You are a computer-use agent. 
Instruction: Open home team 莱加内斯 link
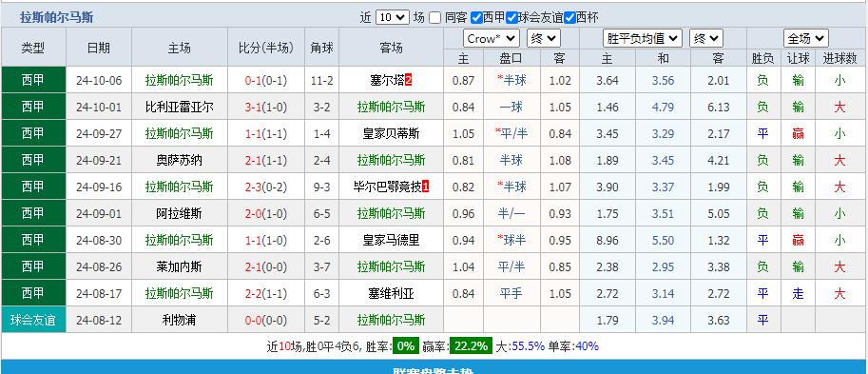click(x=180, y=266)
